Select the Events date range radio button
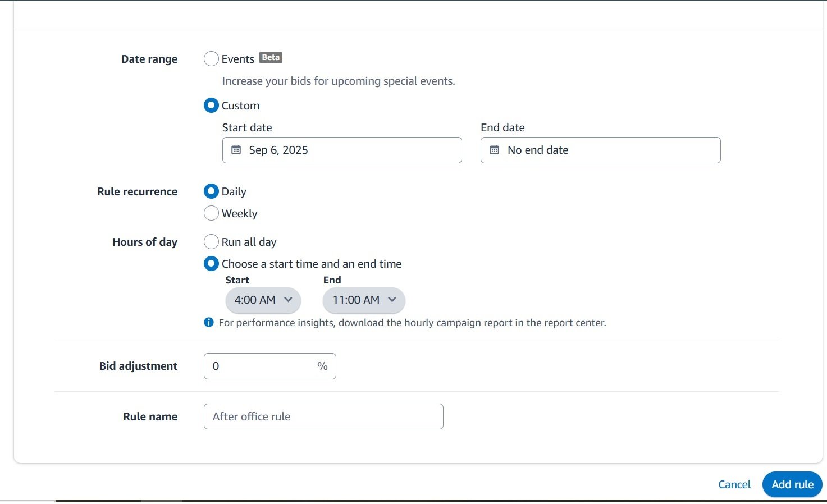 tap(211, 59)
